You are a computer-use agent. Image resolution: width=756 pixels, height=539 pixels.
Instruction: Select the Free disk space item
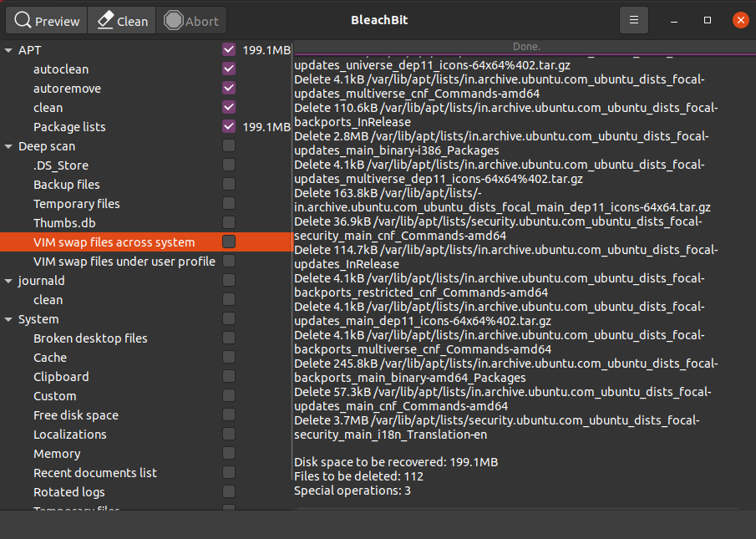[76, 415]
